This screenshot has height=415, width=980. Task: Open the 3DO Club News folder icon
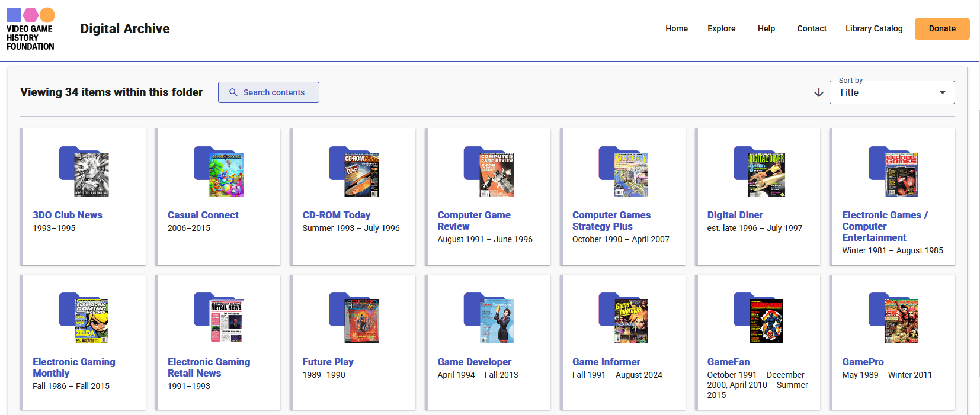coord(84,172)
